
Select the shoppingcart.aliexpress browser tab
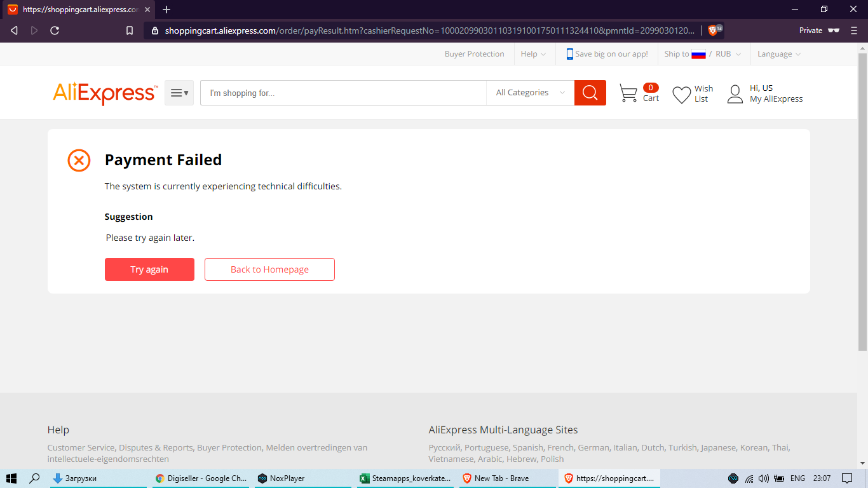click(x=78, y=10)
